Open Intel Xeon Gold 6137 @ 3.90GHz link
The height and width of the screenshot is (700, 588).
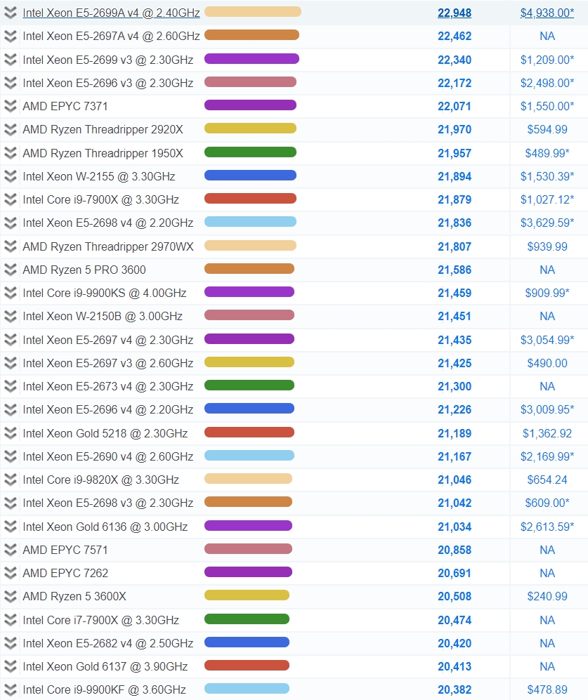click(105, 666)
